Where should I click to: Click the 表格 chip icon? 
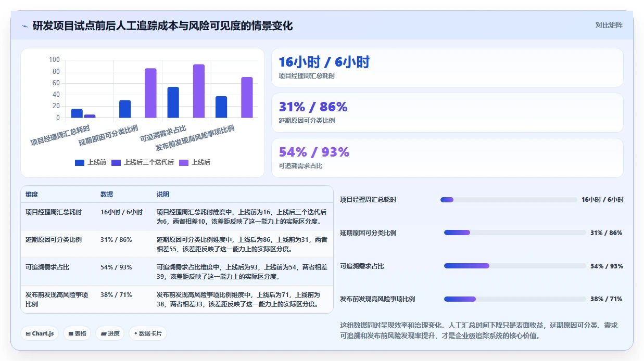coord(70,334)
